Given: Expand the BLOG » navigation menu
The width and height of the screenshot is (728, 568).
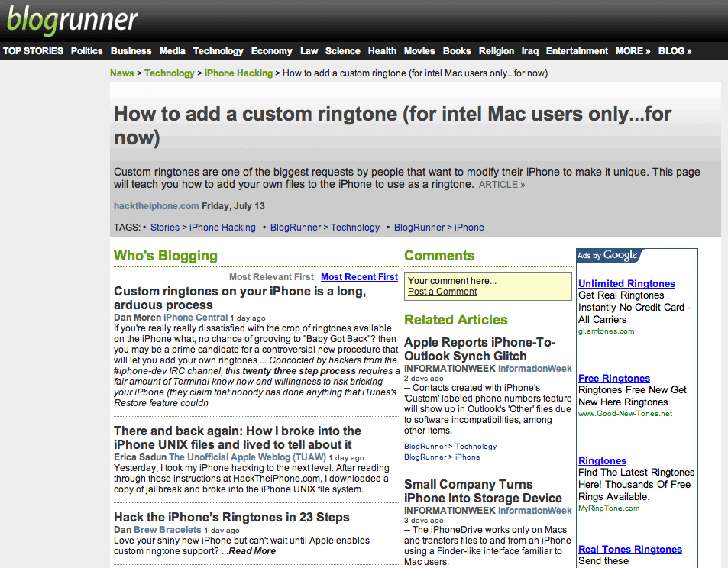Looking at the screenshot, I should click(x=675, y=51).
